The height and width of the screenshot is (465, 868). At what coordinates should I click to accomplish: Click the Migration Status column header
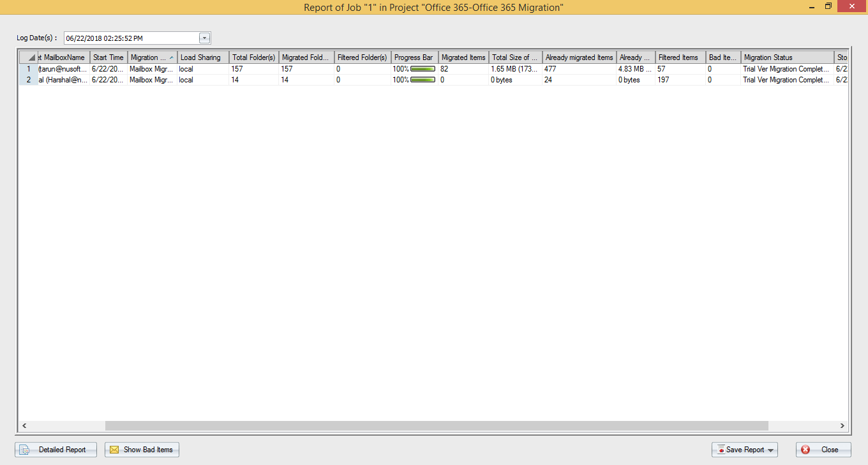coord(787,57)
